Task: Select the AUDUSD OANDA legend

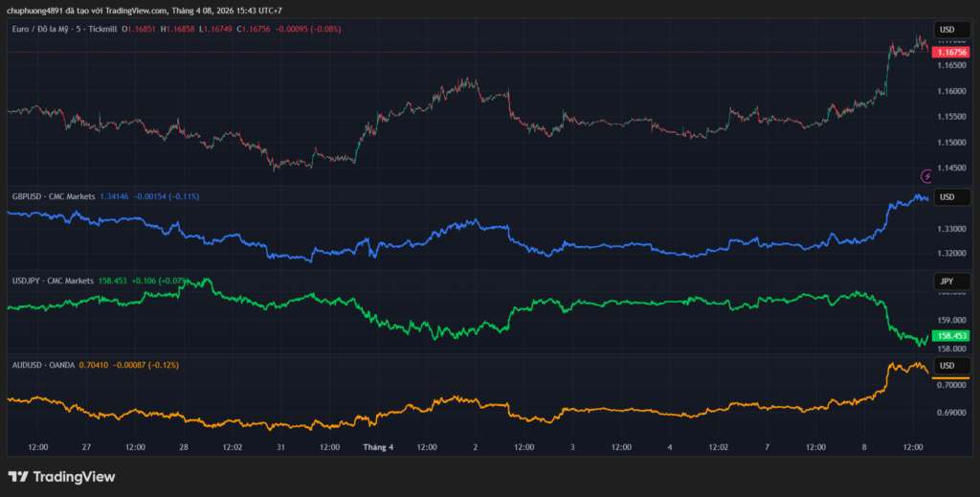Action: [x=47, y=365]
